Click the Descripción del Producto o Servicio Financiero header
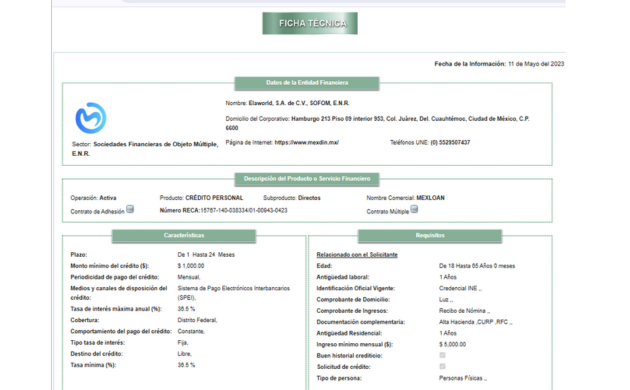 tap(307, 179)
